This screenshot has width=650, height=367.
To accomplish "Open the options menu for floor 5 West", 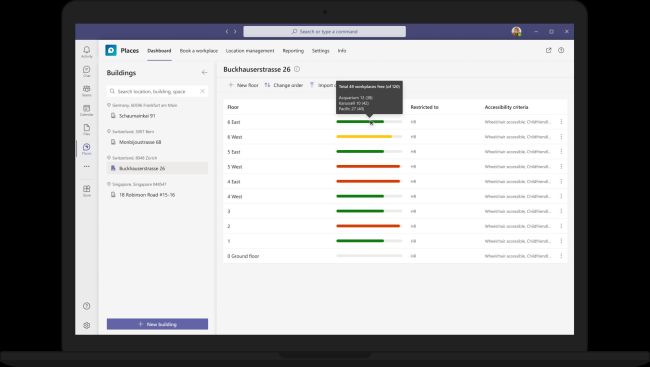I will [x=561, y=167].
